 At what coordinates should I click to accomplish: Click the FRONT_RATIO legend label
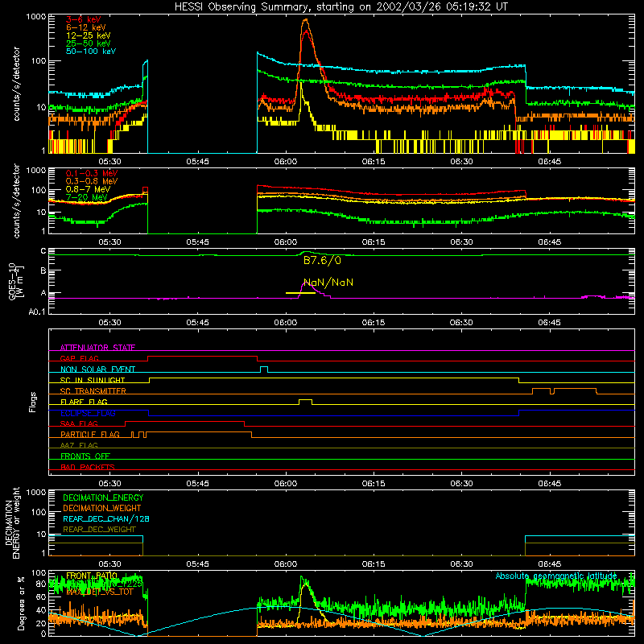pos(92,576)
